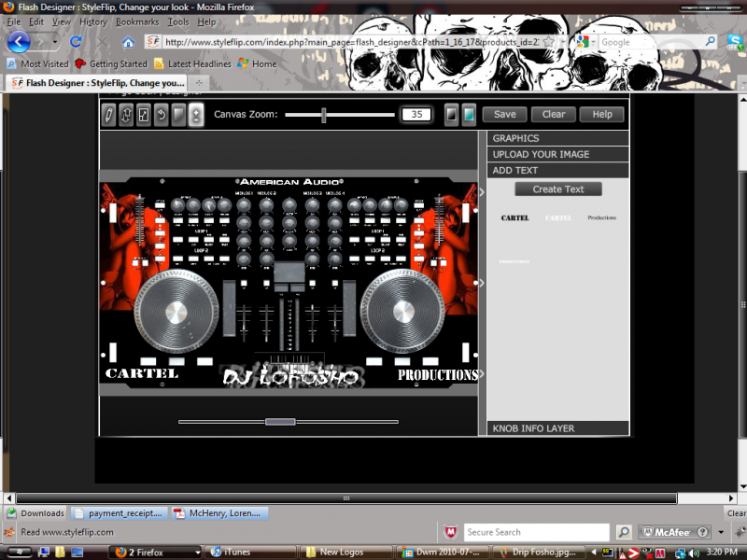This screenshot has width=747, height=560.
Task: Click the search magnifier icon
Action: (711, 41)
